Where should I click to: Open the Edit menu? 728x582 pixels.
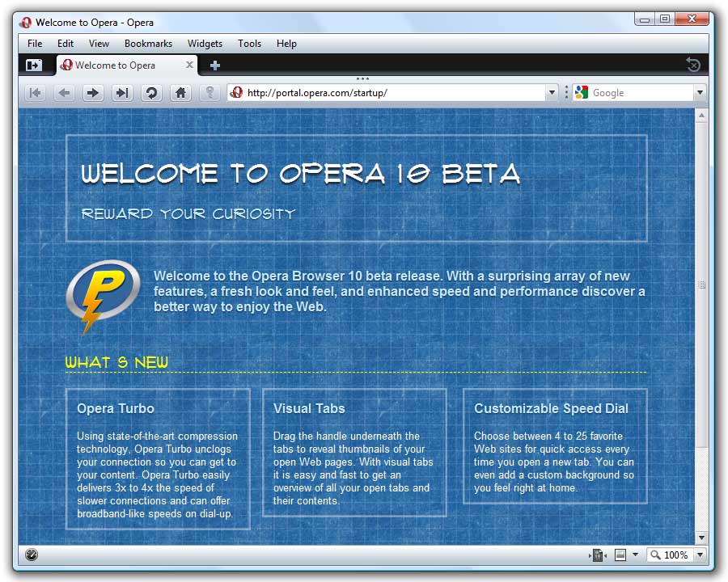(x=66, y=44)
